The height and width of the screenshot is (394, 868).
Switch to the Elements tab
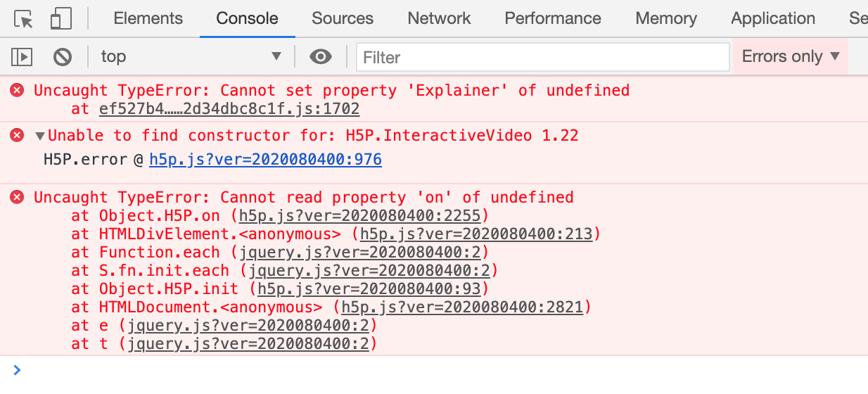[x=148, y=18]
